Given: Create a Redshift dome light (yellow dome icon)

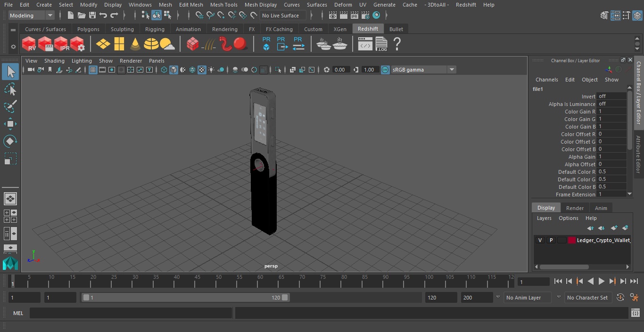Looking at the screenshot, I should coord(151,44).
